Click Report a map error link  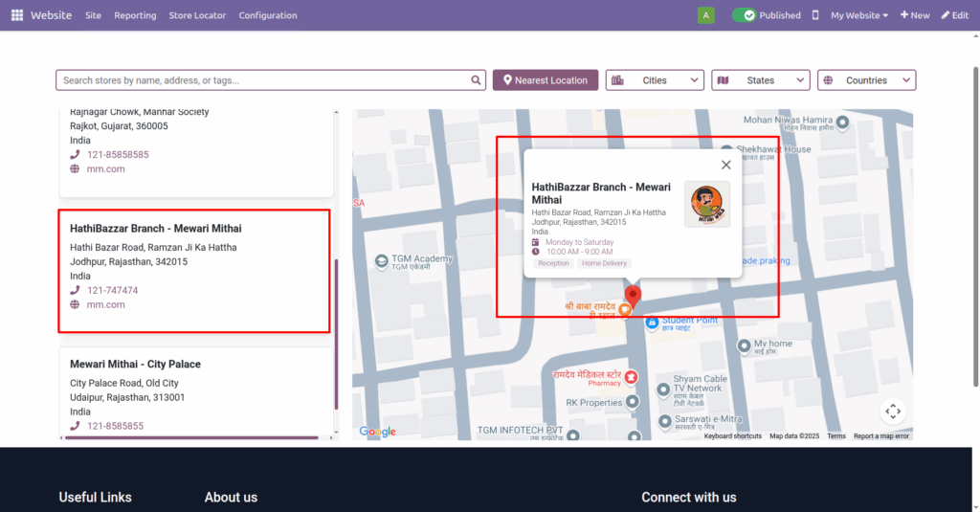point(881,435)
